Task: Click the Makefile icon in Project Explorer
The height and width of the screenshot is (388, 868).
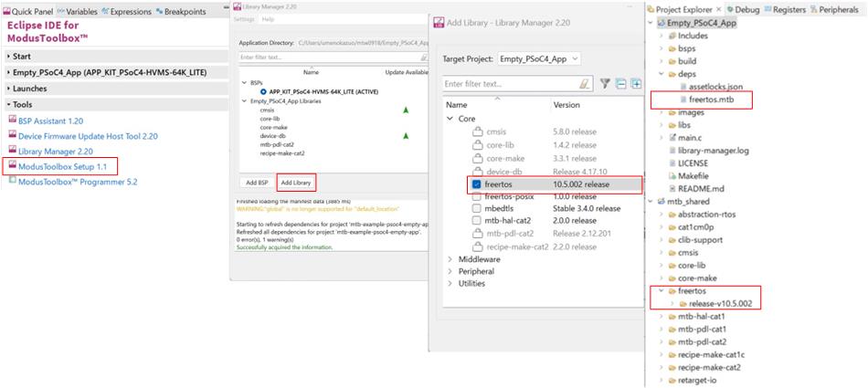Action: (x=673, y=176)
